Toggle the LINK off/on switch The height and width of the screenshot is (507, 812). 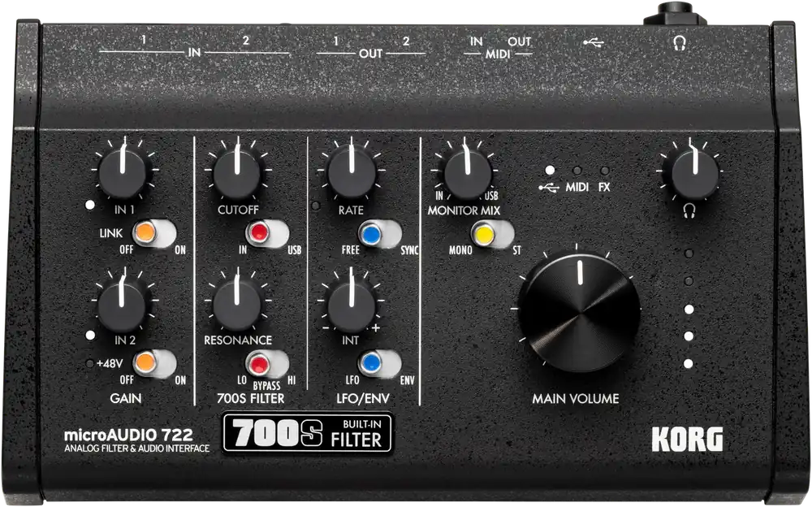tap(154, 233)
